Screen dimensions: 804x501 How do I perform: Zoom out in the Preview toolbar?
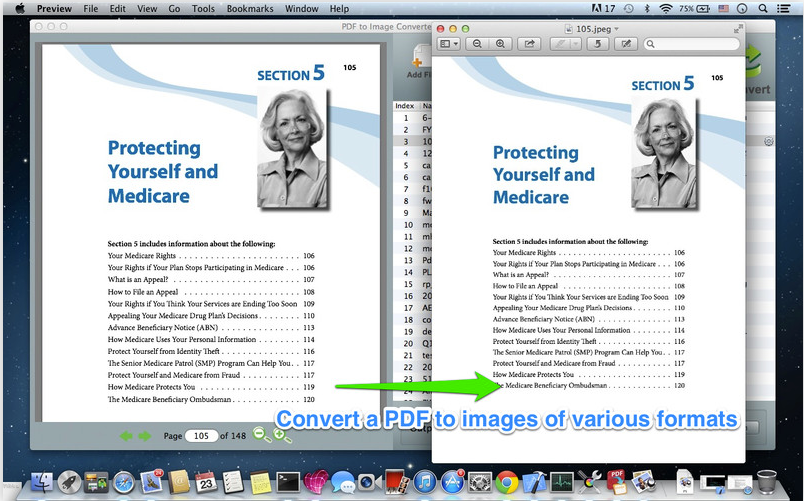coord(477,44)
